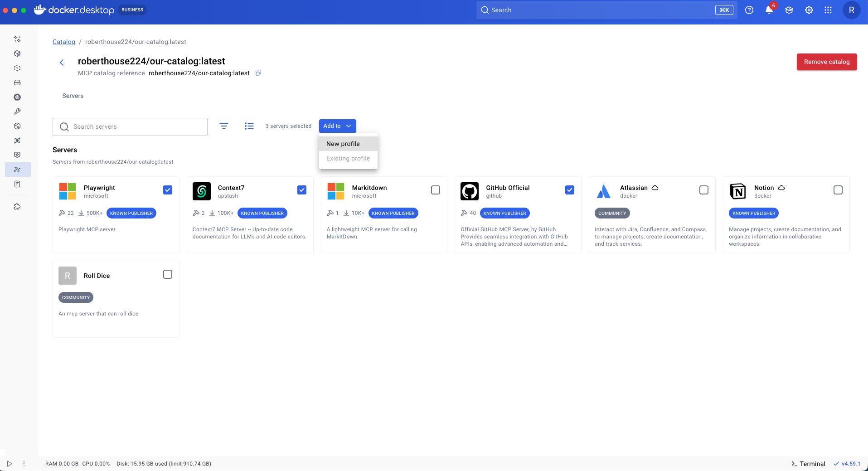Screen dimensions: 868x471
Task: Select New profile from the dropdown
Action: coord(348,144)
